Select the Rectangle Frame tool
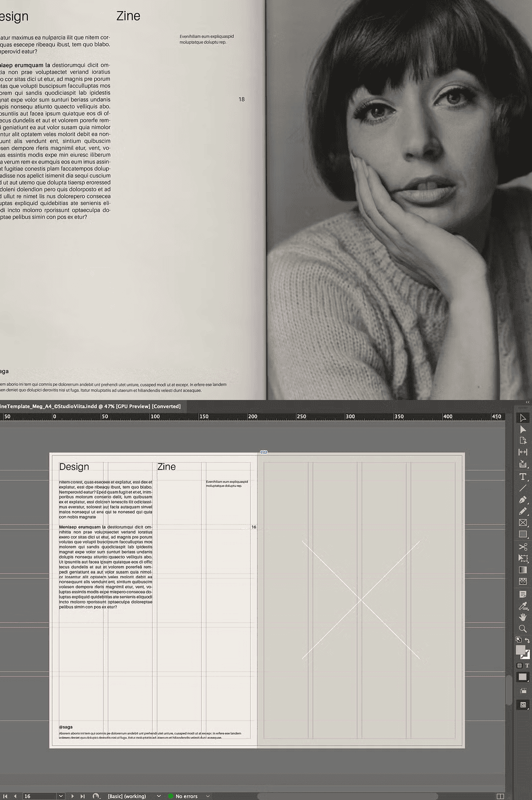Image resolution: width=532 pixels, height=800 pixels. (523, 522)
